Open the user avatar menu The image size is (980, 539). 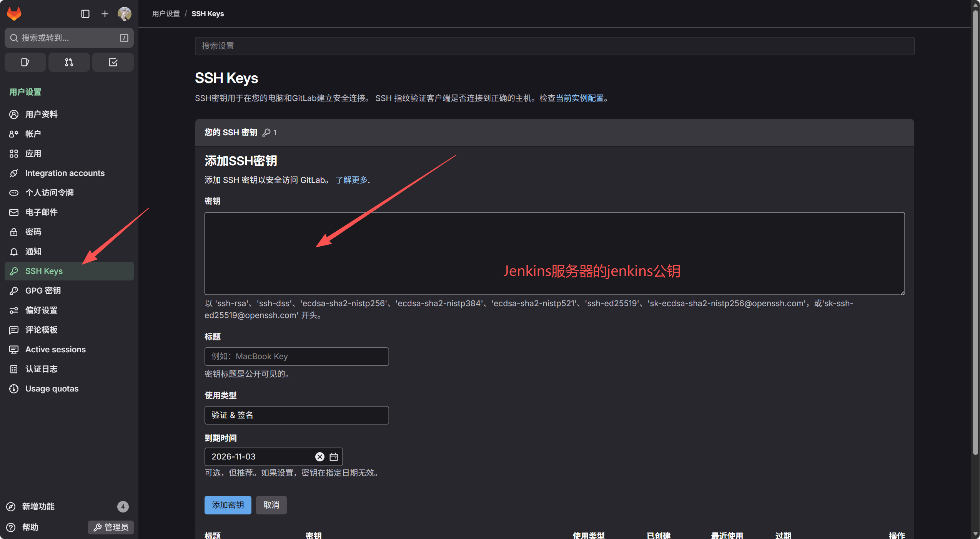coord(124,14)
